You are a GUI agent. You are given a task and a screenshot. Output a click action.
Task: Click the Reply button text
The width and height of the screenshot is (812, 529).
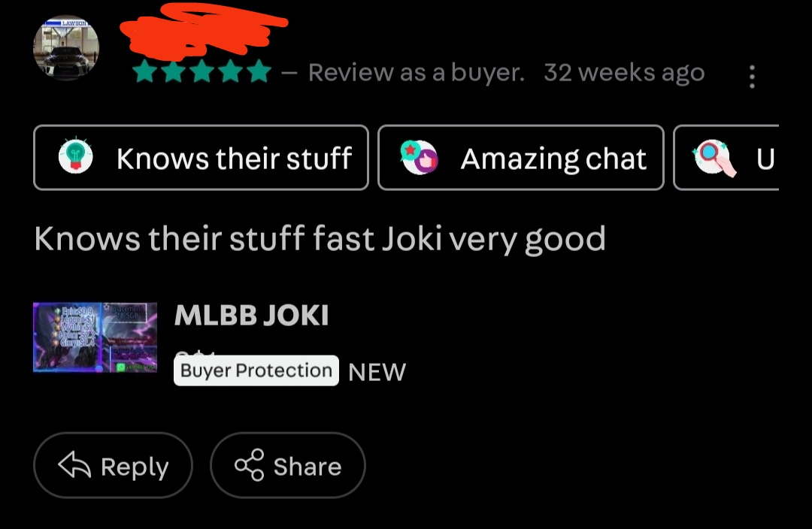click(135, 467)
